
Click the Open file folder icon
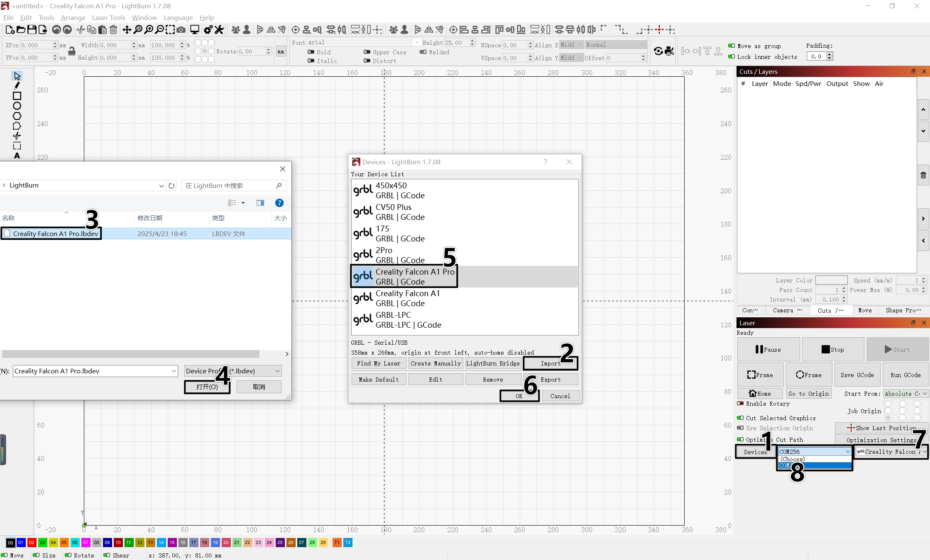[x=21, y=29]
